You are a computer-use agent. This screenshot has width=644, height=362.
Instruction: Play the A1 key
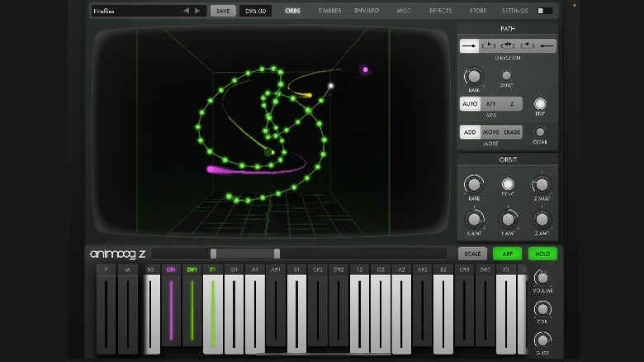coord(254,312)
